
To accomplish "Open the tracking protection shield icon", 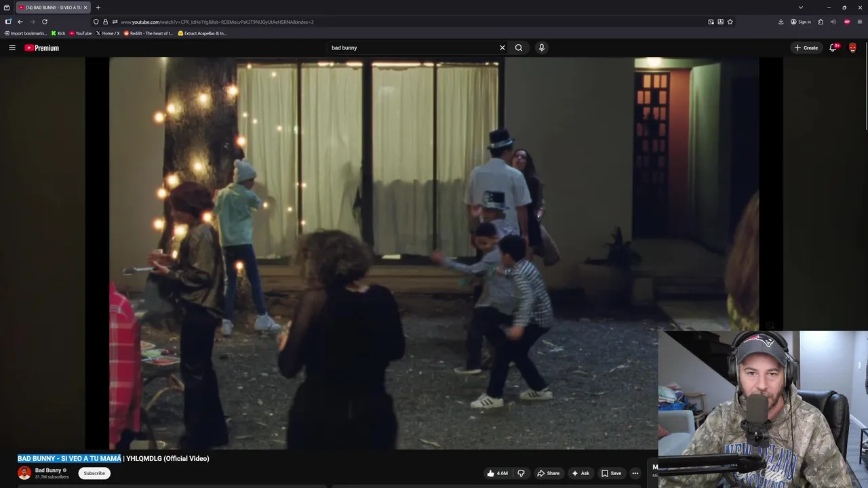I will pyautogui.click(x=96, y=22).
